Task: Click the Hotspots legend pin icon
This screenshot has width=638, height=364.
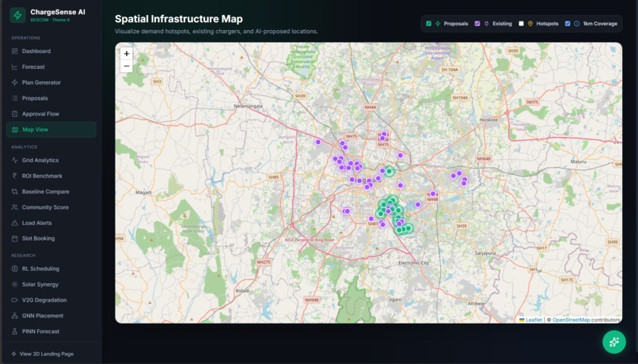Action: tap(530, 24)
